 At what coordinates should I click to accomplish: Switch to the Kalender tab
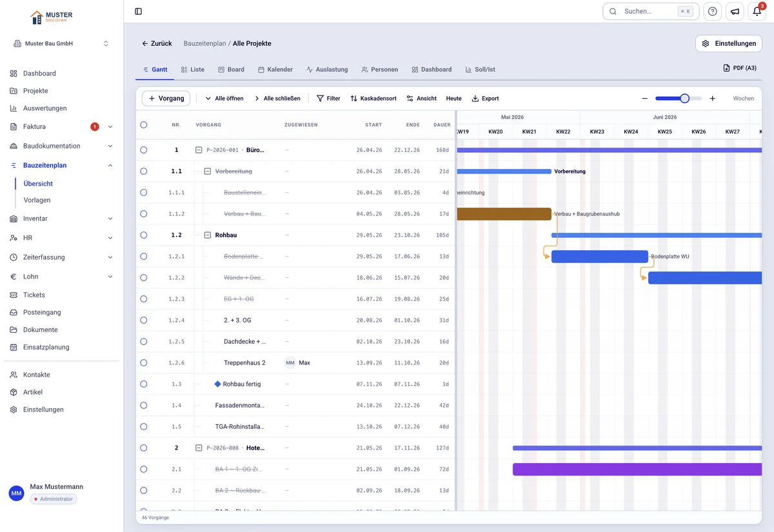click(275, 70)
